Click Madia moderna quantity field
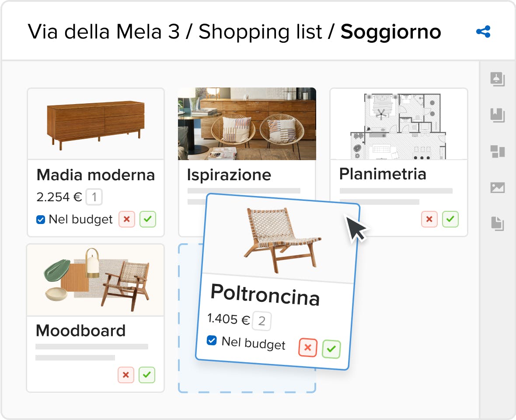 tap(94, 197)
